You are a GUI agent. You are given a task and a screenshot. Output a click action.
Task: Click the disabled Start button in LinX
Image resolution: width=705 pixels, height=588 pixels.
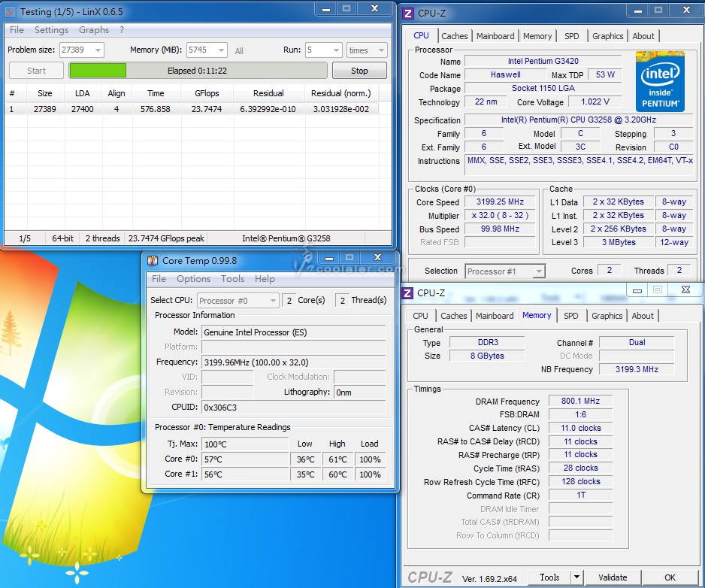click(36, 71)
